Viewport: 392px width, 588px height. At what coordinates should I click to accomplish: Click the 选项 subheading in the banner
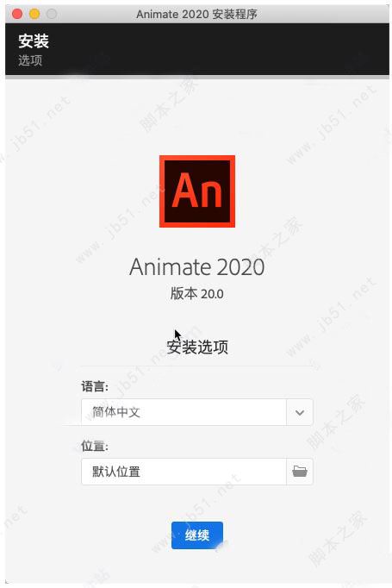pos(30,60)
